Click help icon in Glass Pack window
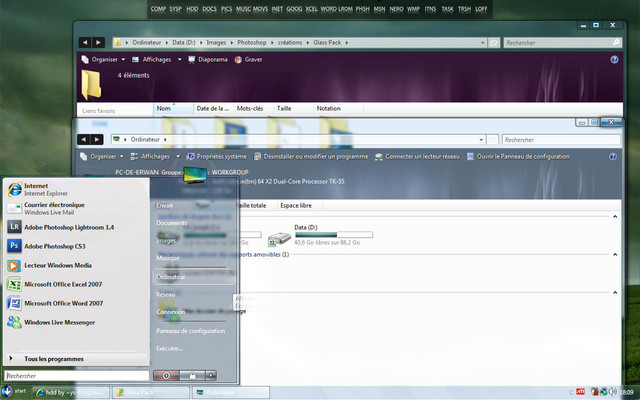The image size is (640, 400). point(614,60)
